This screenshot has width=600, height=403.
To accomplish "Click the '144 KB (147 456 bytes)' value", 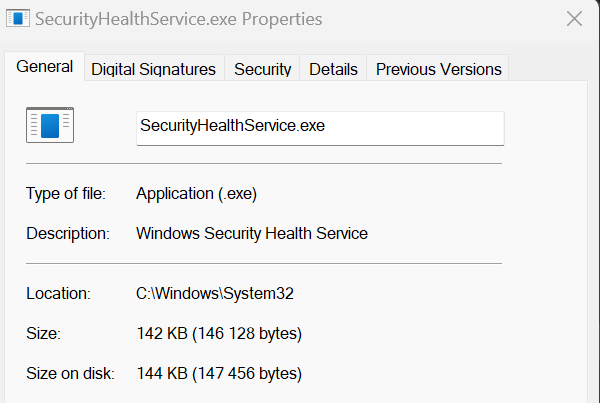I will point(219,374).
